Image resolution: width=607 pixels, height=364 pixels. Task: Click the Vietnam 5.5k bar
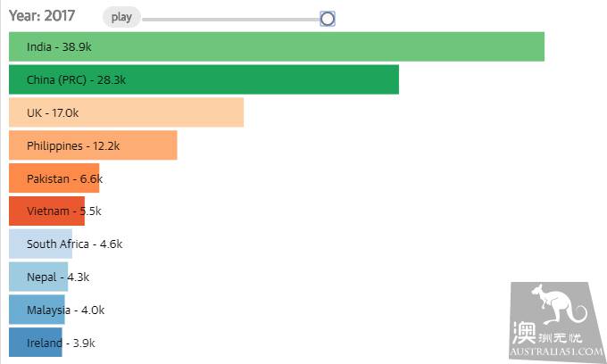point(46,211)
